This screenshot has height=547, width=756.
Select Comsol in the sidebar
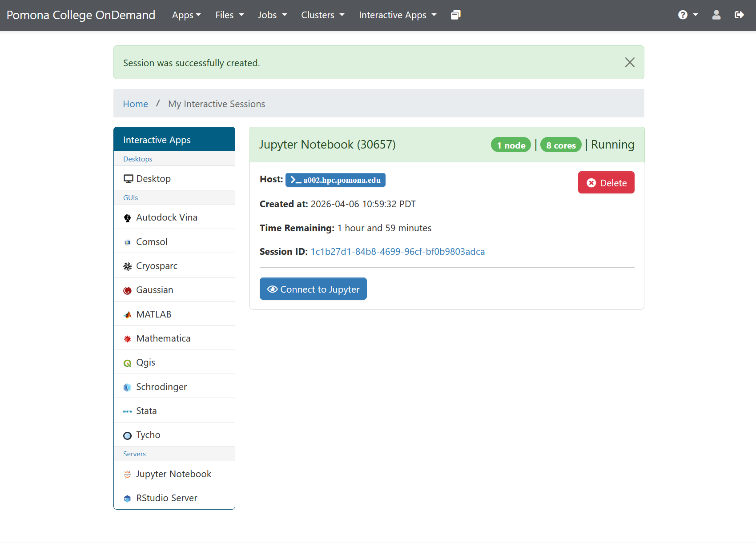(174, 241)
